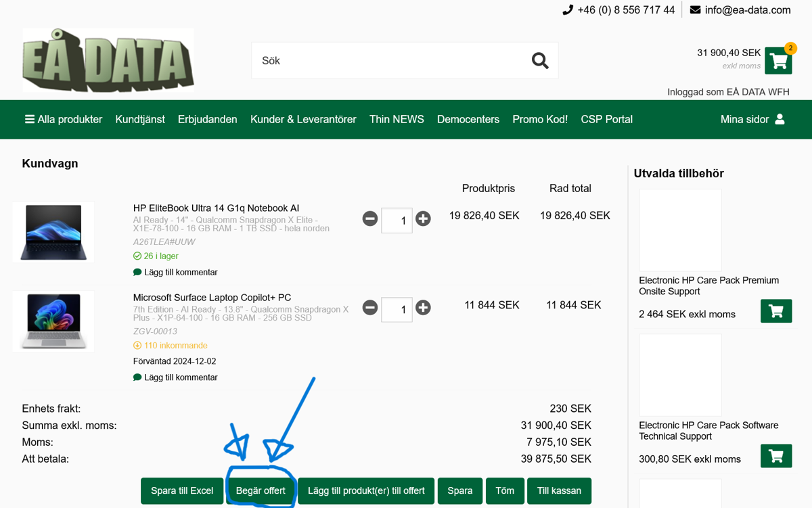
Task: Proceed with Till kassan button
Action: click(559, 491)
